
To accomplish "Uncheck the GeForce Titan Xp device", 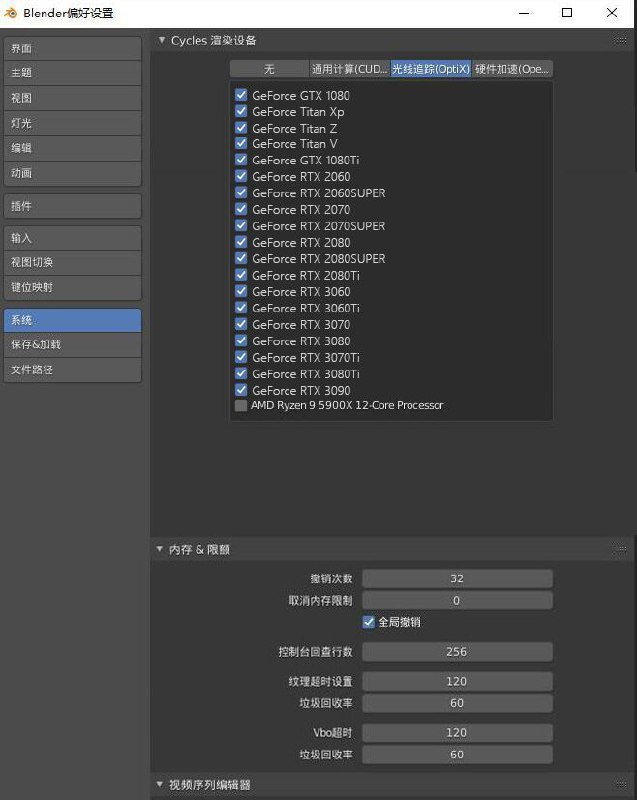I will pyautogui.click(x=241, y=111).
